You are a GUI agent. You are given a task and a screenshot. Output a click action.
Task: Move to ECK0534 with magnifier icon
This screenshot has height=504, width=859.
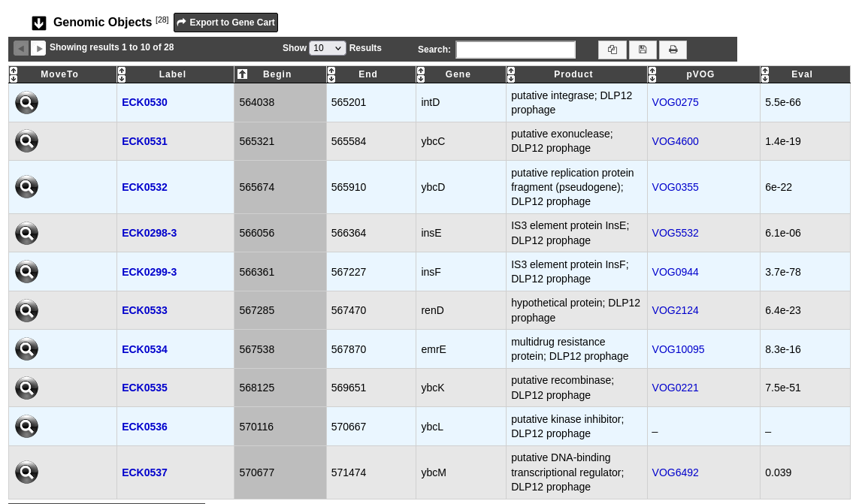tap(26, 349)
